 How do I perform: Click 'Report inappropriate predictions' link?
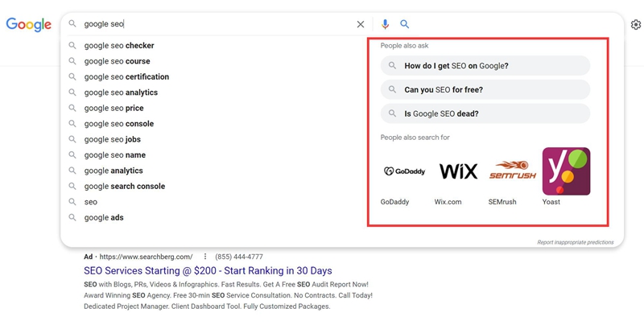[x=576, y=242]
